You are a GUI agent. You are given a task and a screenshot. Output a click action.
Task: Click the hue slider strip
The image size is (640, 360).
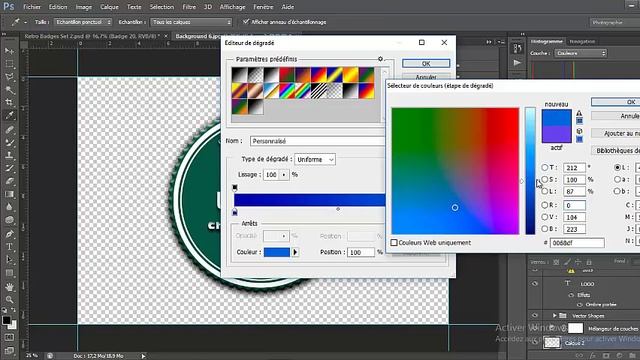pos(530,171)
